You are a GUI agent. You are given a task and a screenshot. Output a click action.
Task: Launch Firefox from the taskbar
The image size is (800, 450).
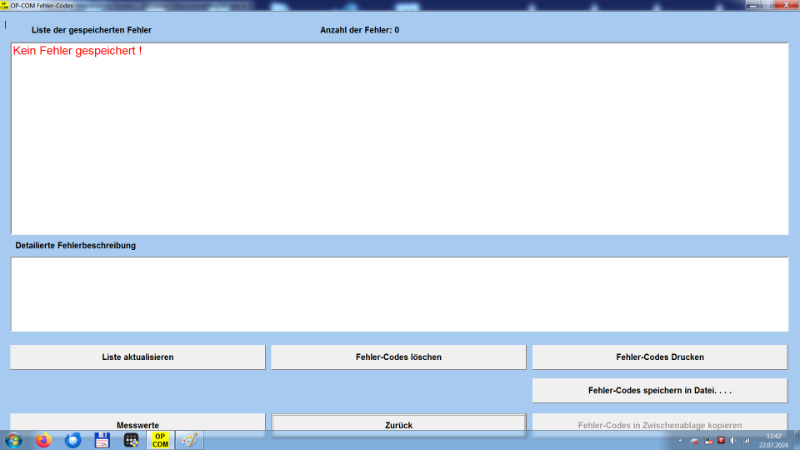click(x=43, y=440)
